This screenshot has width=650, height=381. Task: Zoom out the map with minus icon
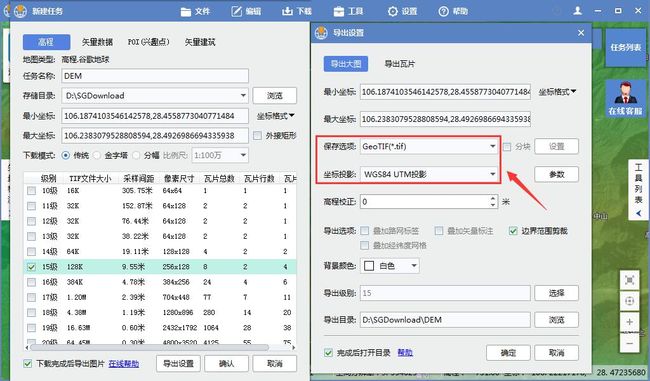(x=629, y=343)
